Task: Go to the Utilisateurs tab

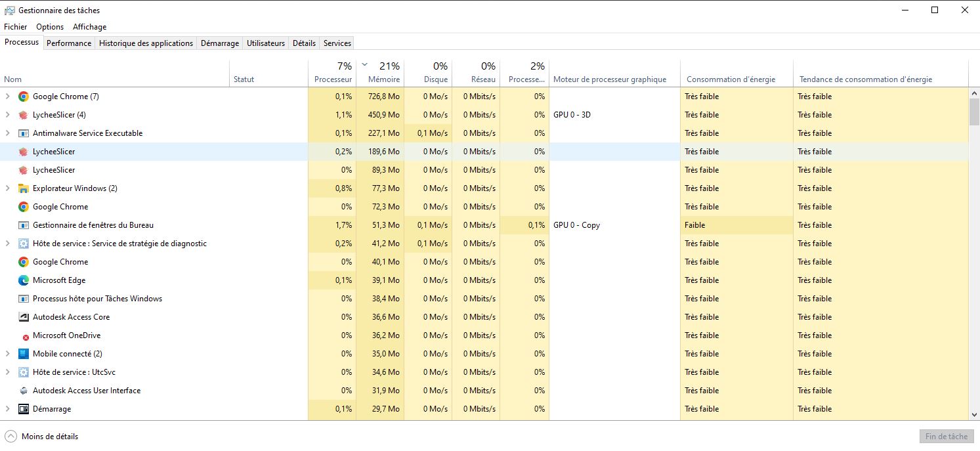Action: (x=266, y=43)
